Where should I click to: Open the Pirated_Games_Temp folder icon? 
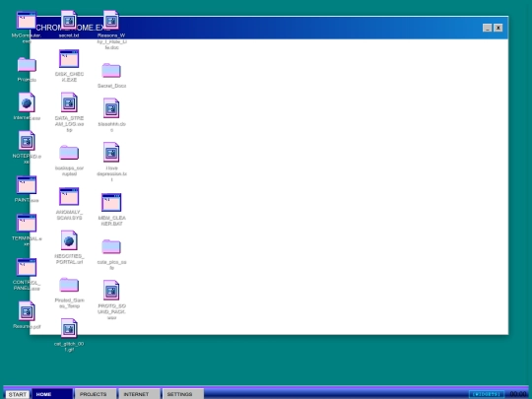pos(69,285)
